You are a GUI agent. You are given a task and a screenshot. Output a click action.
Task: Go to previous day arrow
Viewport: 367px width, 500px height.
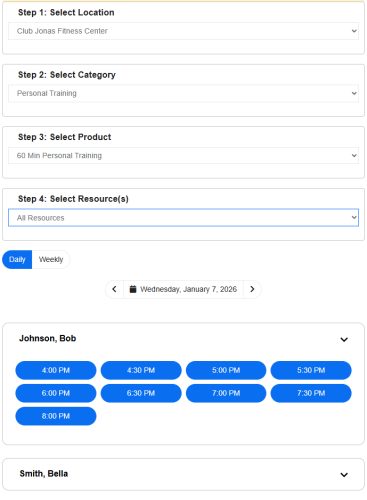click(114, 289)
